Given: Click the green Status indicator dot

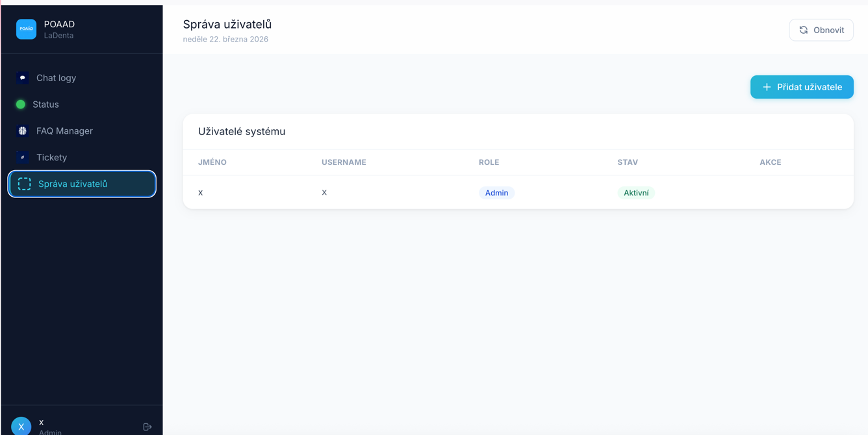Looking at the screenshot, I should 21,105.
